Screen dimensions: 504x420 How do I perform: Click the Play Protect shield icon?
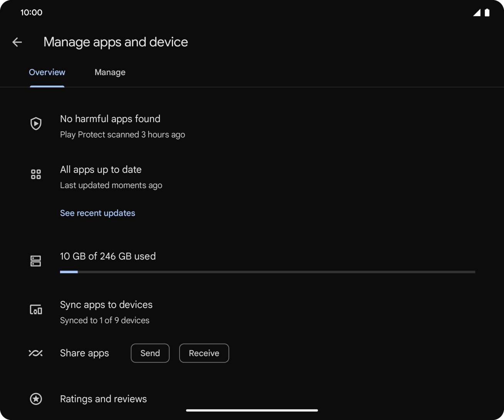[36, 124]
